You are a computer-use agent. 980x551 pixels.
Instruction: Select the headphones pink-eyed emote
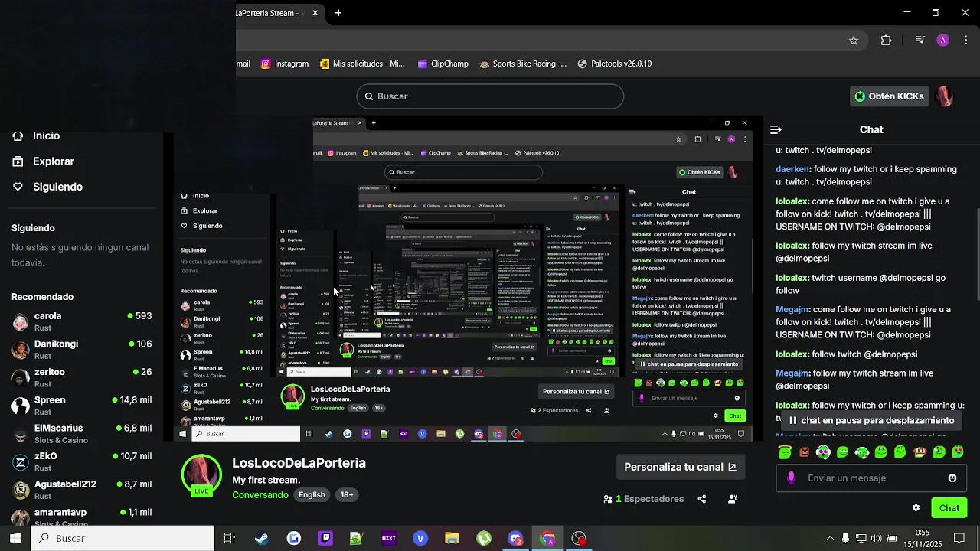coord(823,452)
